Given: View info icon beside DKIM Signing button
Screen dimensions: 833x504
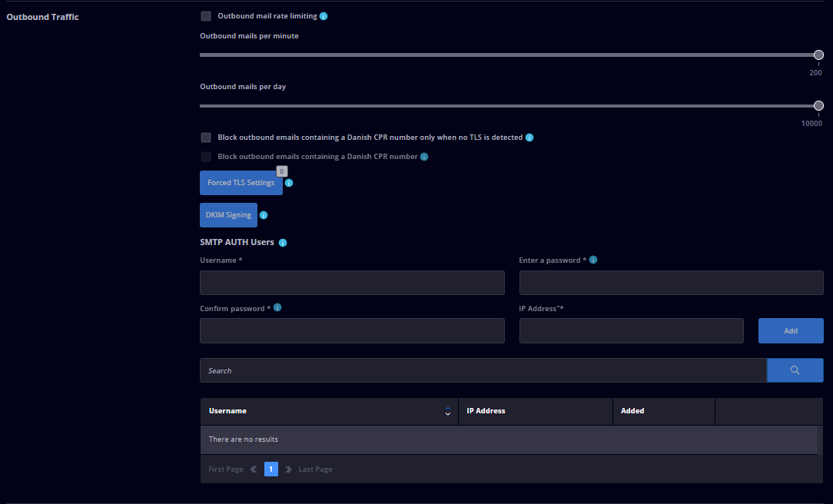Looking at the screenshot, I should [264, 215].
